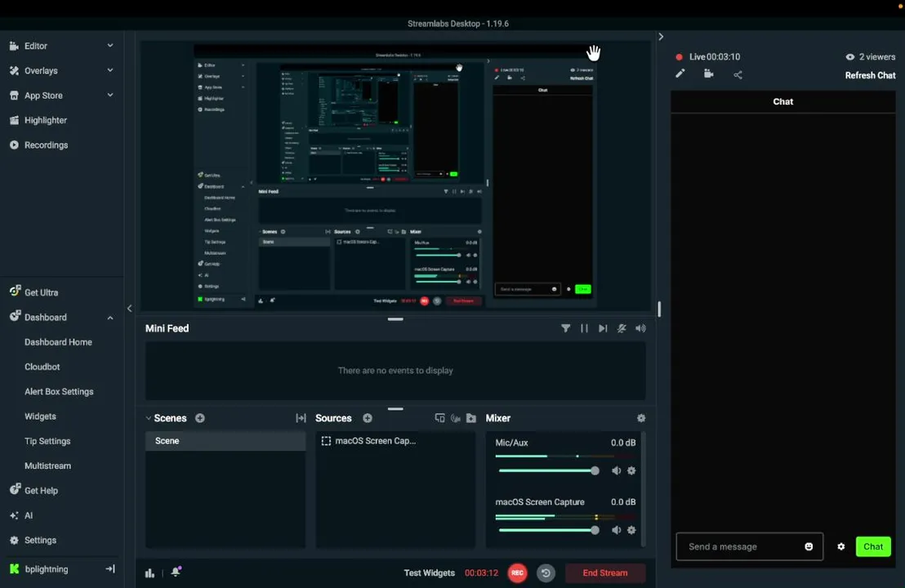This screenshot has width=905, height=588.
Task: Open Settings from sidebar
Action: coord(40,540)
